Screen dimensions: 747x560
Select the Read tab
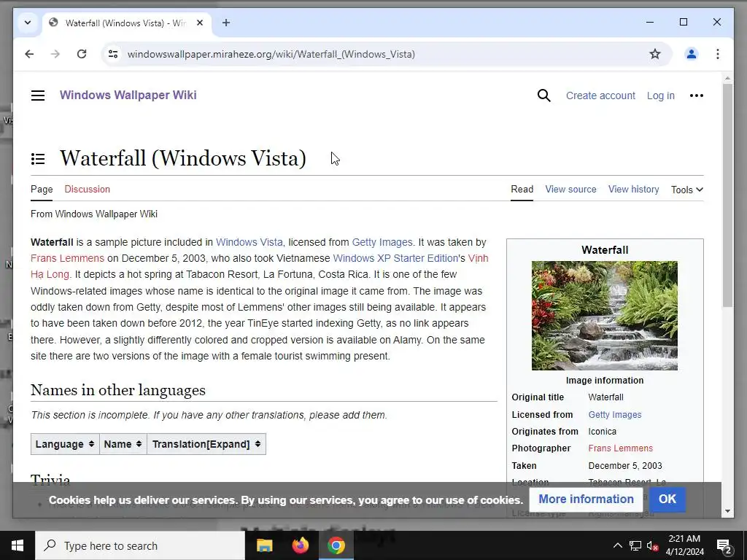[522, 189]
